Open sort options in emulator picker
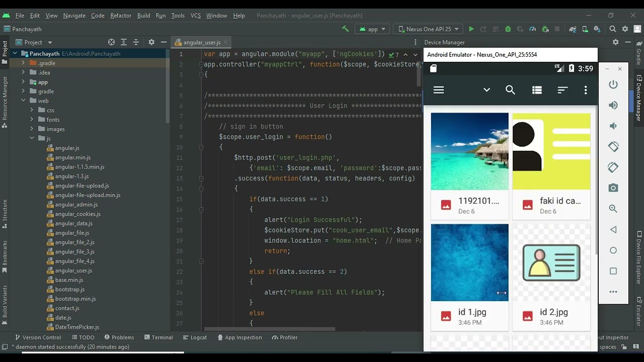This screenshot has height=362, width=644. click(562, 90)
